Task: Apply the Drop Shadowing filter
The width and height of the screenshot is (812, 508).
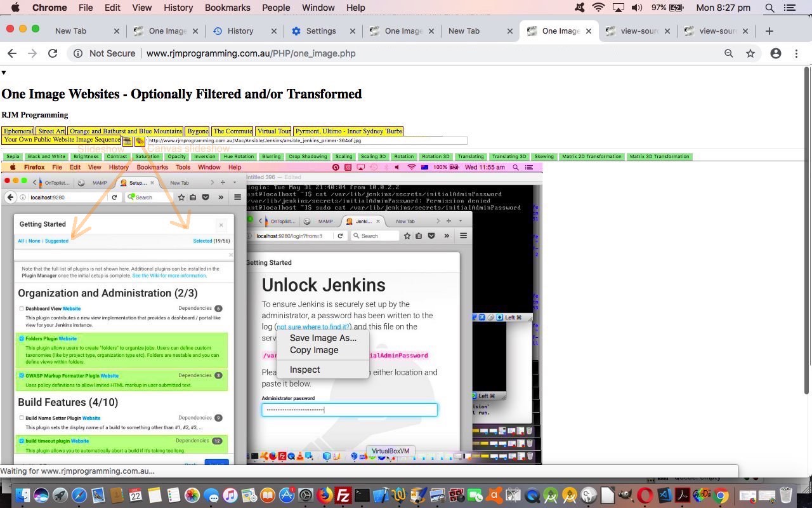Action: point(308,156)
